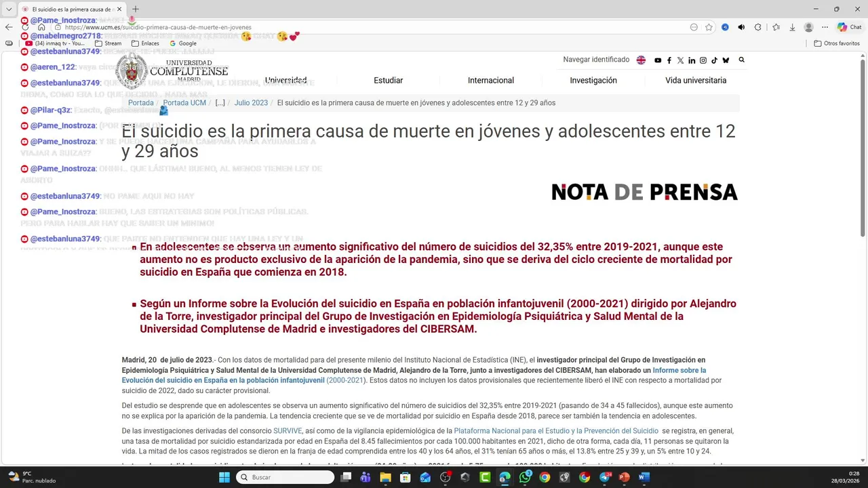The width and height of the screenshot is (868, 488).
Task: Open the Facebook icon in UCM header
Action: 669,60
